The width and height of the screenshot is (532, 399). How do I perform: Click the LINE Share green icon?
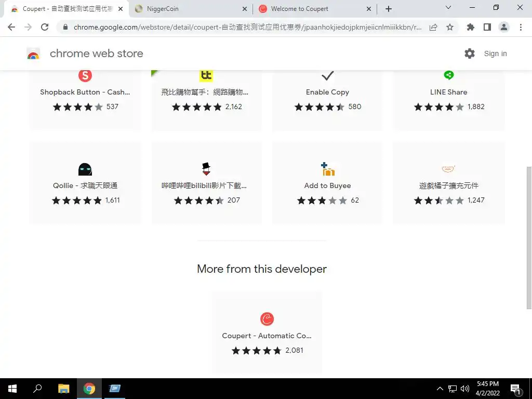[x=449, y=75]
